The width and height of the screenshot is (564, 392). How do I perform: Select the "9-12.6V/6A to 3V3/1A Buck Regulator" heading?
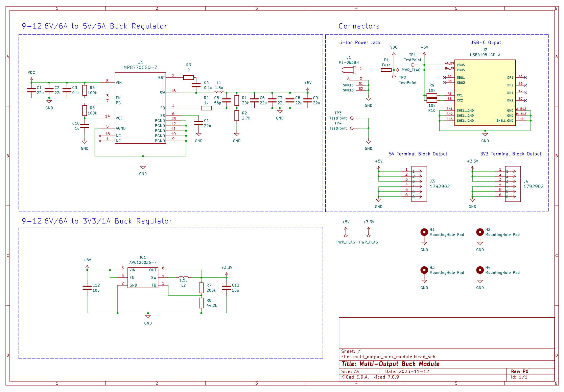point(97,221)
